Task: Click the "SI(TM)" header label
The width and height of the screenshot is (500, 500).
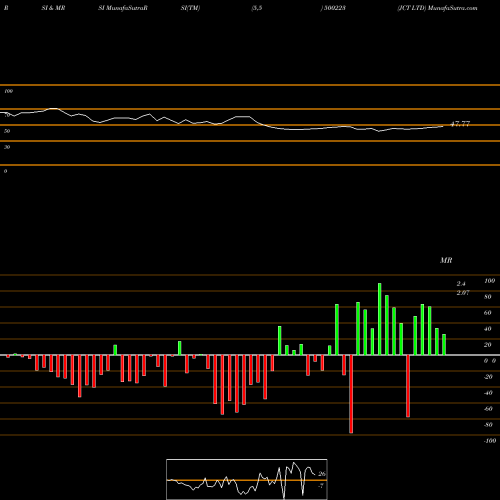Action: click(x=190, y=8)
